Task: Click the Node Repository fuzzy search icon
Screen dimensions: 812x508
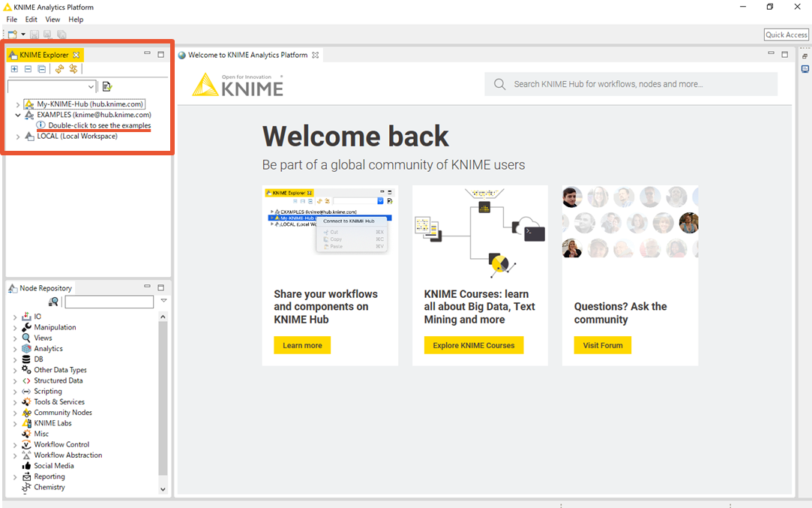Action: click(53, 302)
